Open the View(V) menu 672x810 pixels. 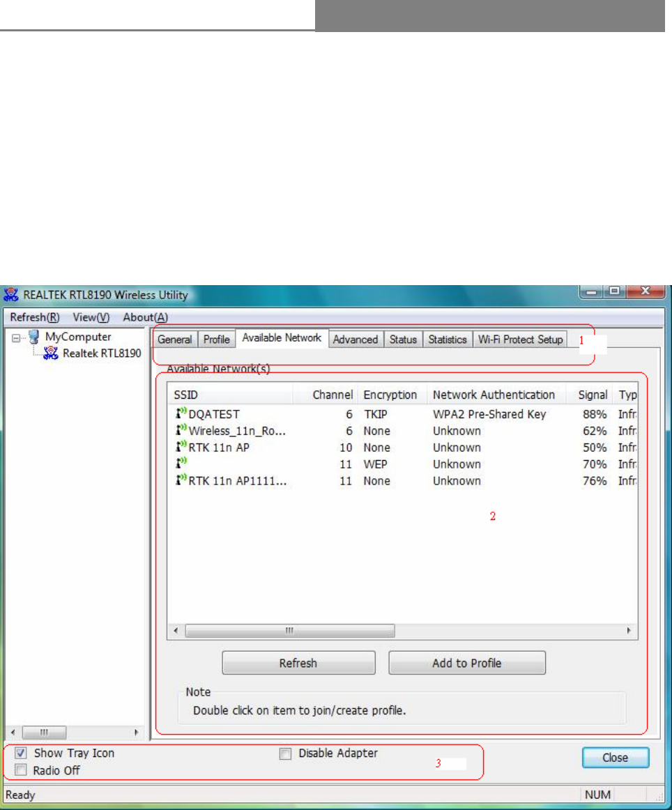click(91, 317)
